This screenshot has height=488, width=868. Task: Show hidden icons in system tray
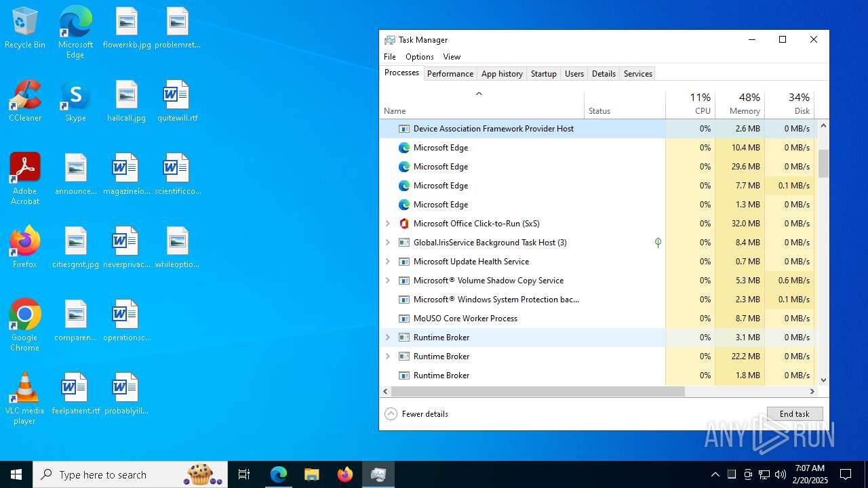coord(715,474)
